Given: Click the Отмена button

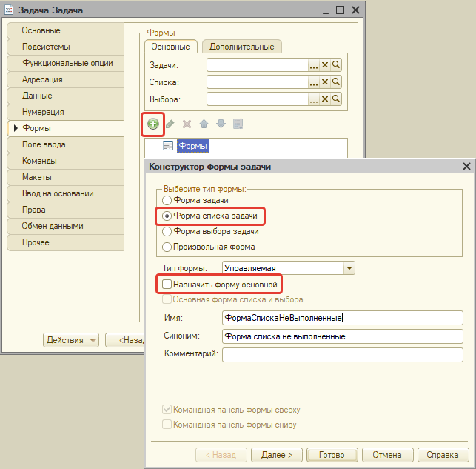Looking at the screenshot, I should pyautogui.click(x=388, y=455).
